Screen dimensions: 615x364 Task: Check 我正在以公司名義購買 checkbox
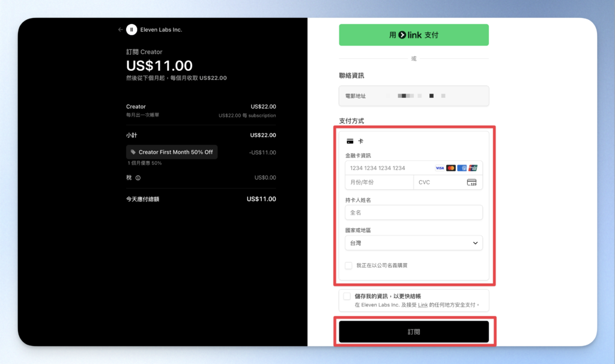coord(348,265)
